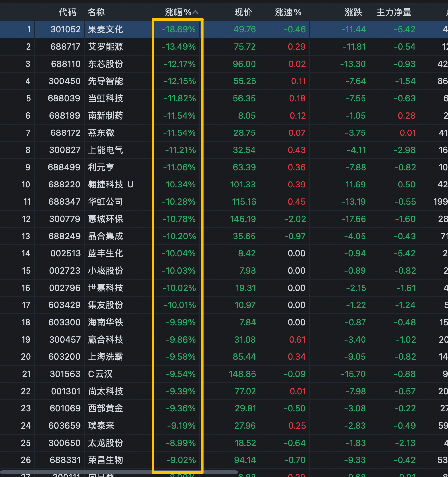Screen dimensions: 448x477
Task: Select stock 东芯股份
Action: (105, 64)
